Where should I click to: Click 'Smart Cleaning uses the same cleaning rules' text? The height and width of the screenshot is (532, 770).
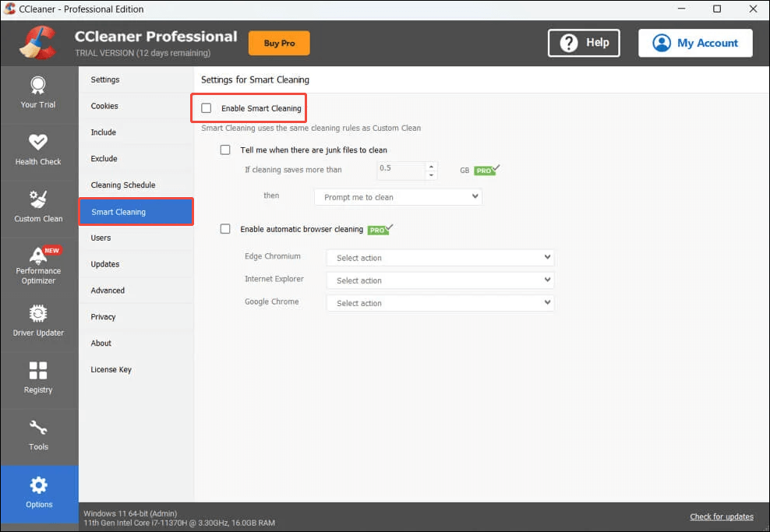[x=311, y=128]
